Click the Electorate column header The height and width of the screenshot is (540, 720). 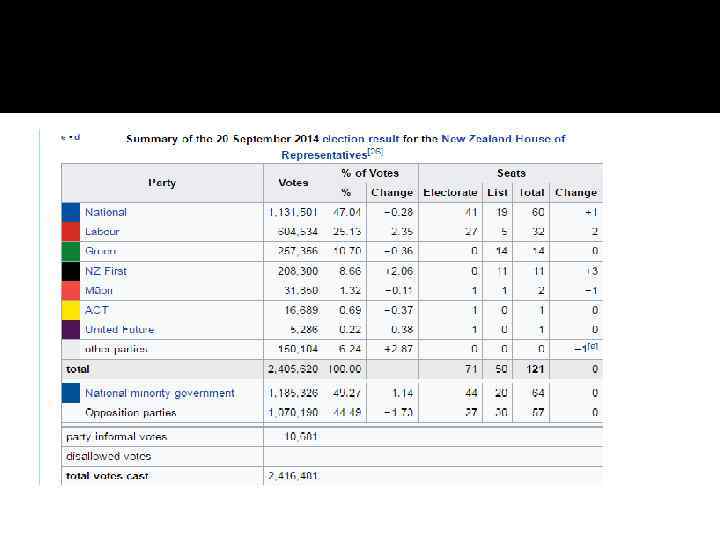[450, 193]
